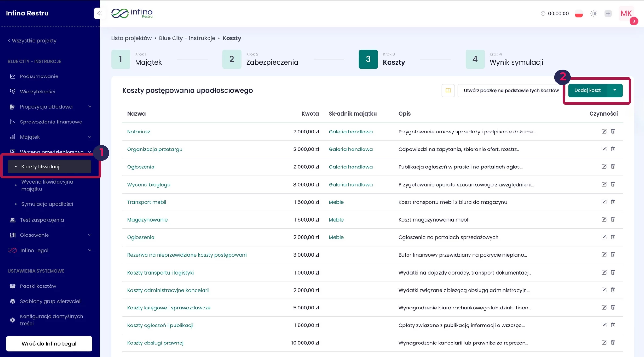
Task: Edit the Koszty obsługi prawnej row
Action: 604,343
